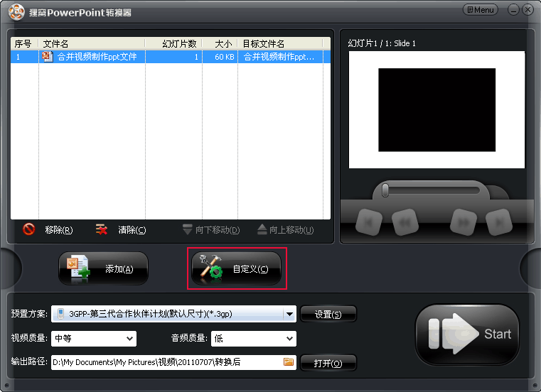Go to previous slide with rewind button
The image size is (541, 392).
405,223
